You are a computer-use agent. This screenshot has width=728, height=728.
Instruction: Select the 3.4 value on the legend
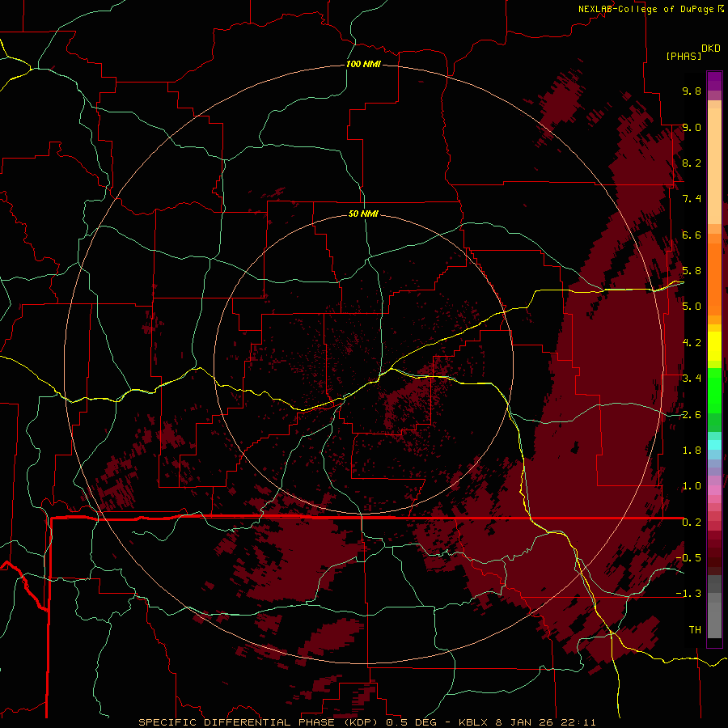tap(692, 379)
